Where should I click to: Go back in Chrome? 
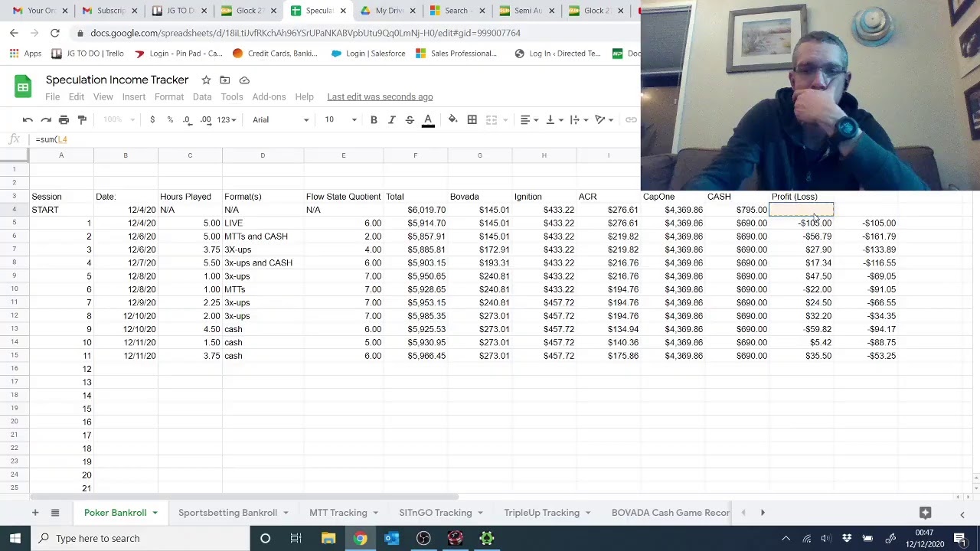click(x=14, y=33)
